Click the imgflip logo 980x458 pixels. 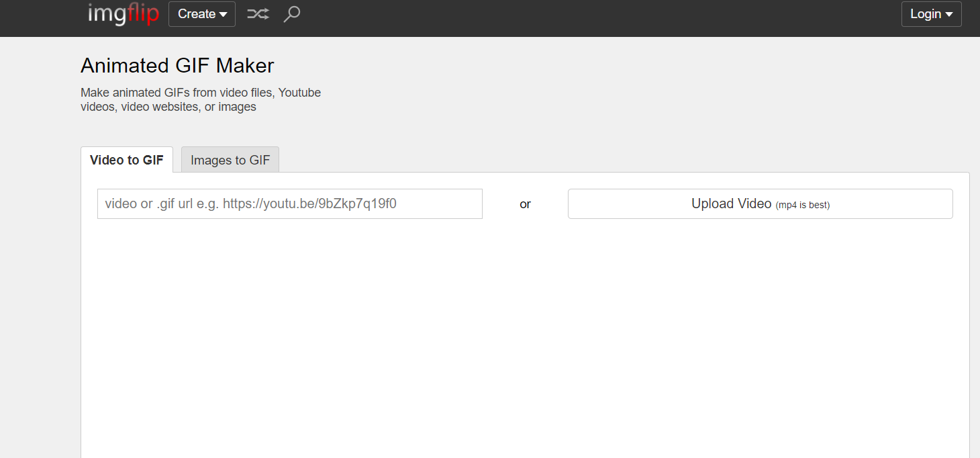pyautogui.click(x=124, y=13)
